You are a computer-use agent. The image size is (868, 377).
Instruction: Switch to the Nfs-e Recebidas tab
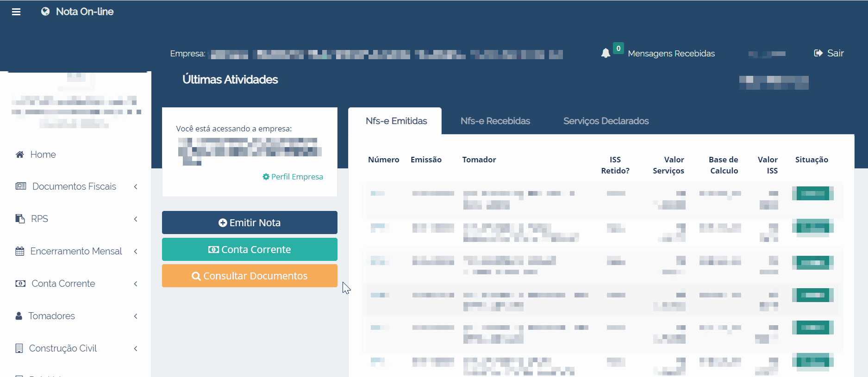pyautogui.click(x=495, y=121)
